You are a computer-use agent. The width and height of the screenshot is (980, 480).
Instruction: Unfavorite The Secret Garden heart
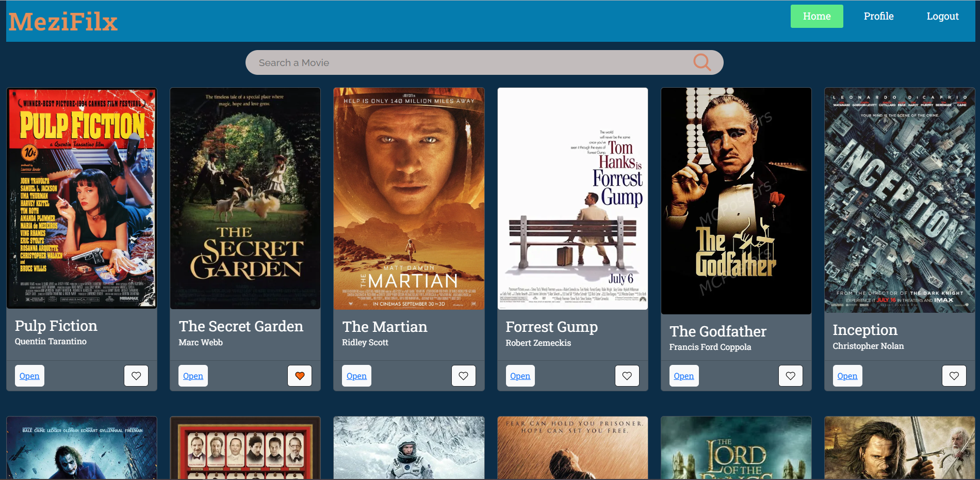300,376
